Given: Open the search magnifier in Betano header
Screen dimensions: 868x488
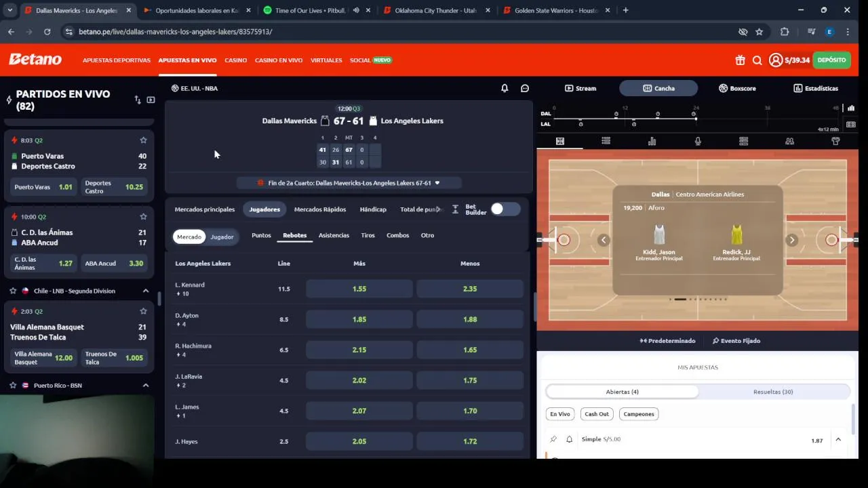Looking at the screenshot, I should tap(757, 60).
